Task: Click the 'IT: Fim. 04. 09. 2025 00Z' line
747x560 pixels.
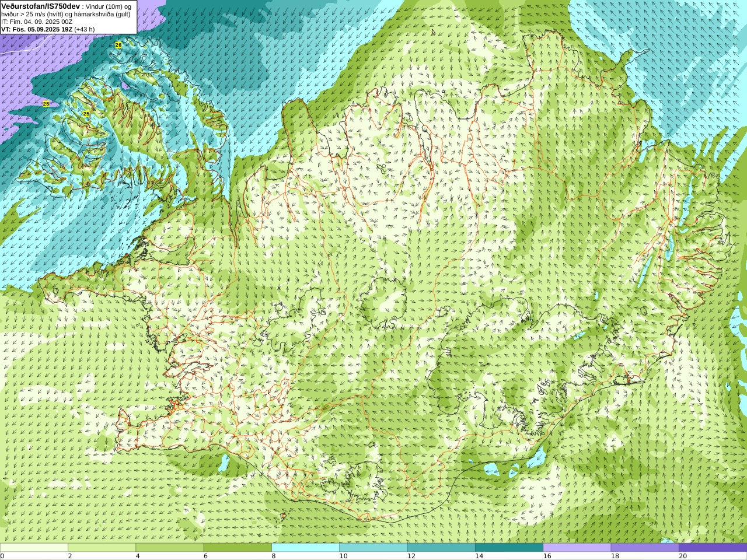Action: pyautogui.click(x=37, y=22)
